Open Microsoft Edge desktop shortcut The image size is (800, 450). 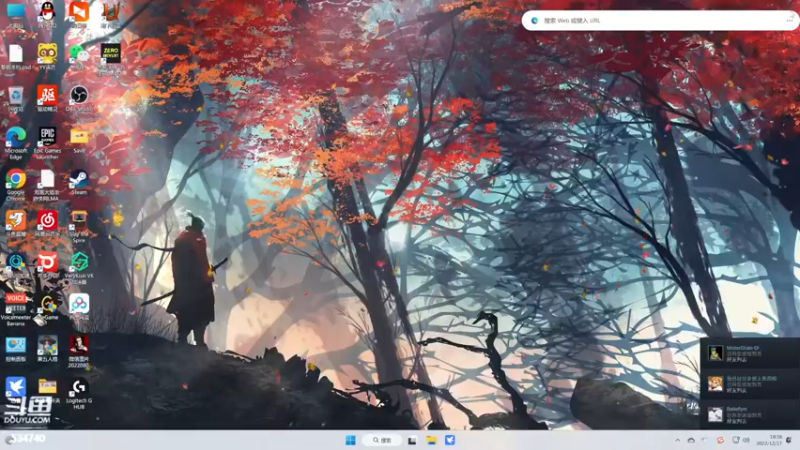point(16,143)
